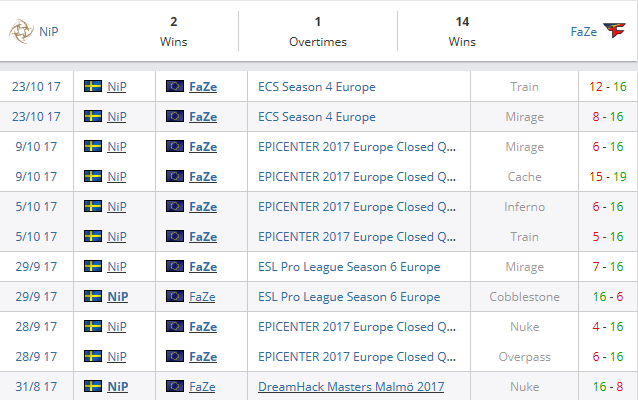Screen dimensions: 638x400
Task: Click the NiP team logo icon
Action: (19, 31)
